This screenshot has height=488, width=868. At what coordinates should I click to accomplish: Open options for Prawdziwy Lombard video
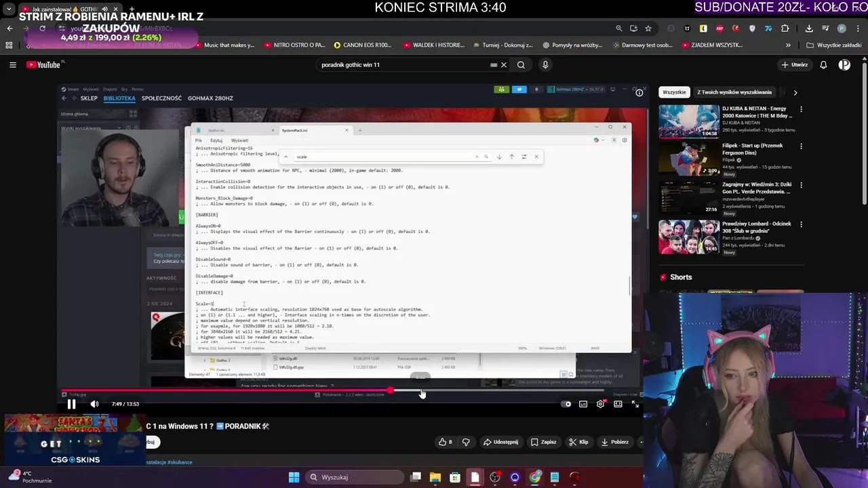coord(801,224)
